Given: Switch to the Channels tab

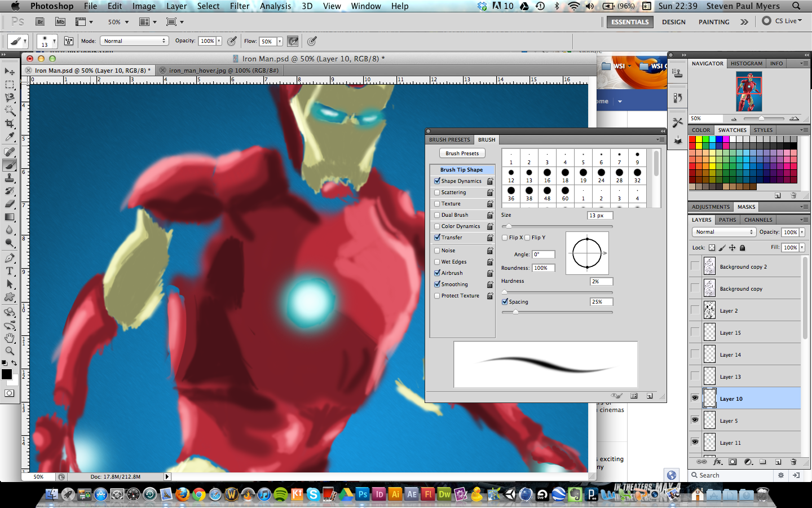Looking at the screenshot, I should [x=758, y=220].
